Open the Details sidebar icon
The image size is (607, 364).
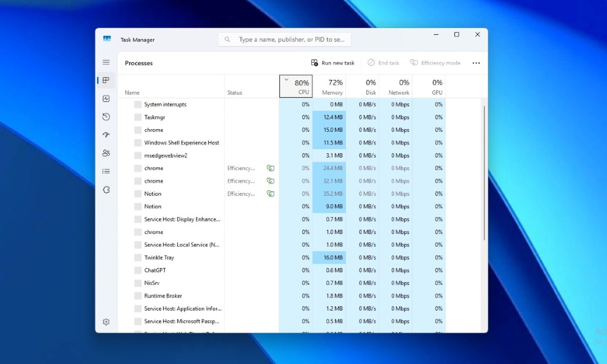tap(106, 171)
